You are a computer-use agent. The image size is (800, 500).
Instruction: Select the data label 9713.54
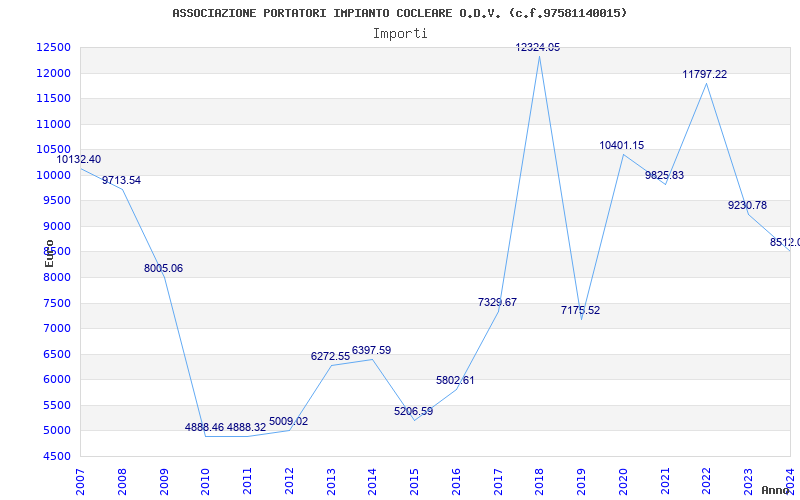[x=121, y=180]
